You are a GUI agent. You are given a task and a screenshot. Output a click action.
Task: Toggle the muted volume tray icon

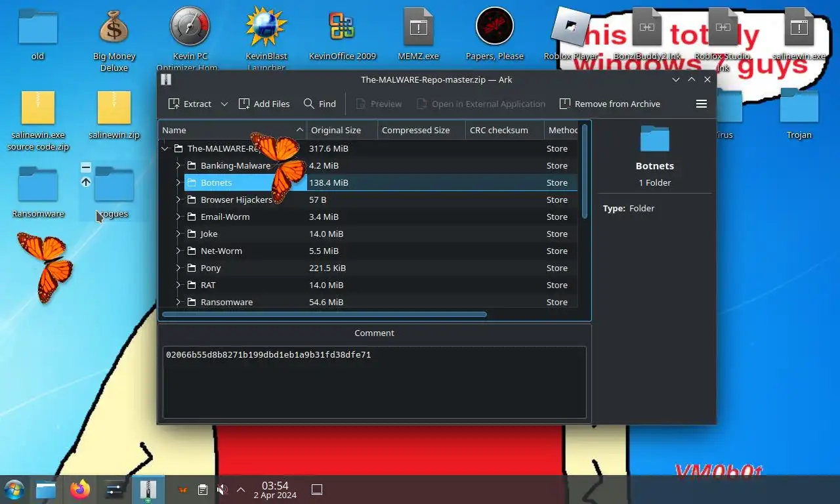(x=222, y=490)
